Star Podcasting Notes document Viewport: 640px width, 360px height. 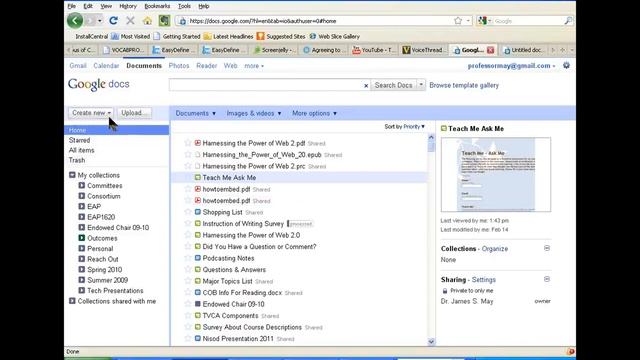click(x=188, y=258)
